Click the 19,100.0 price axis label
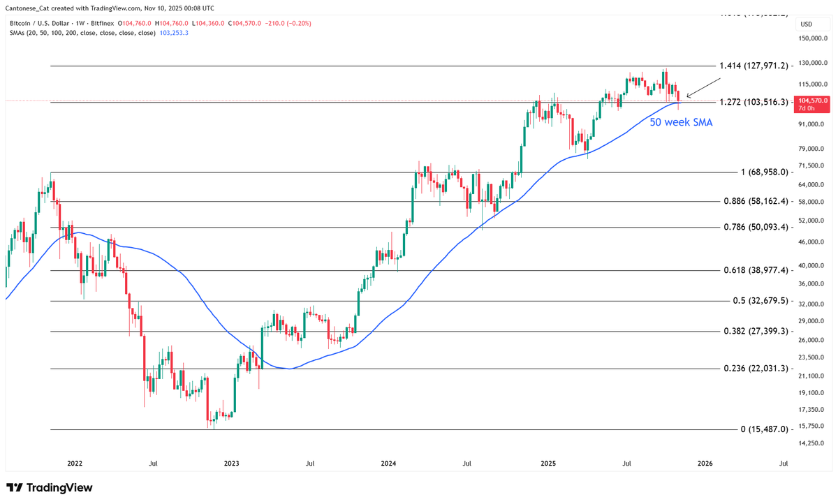The width and height of the screenshot is (838, 504). point(812,392)
